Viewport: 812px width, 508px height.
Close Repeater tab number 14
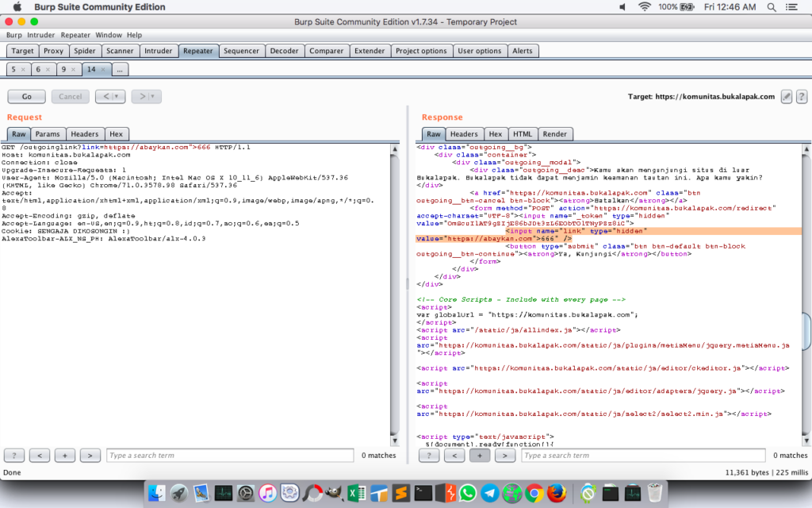click(103, 70)
